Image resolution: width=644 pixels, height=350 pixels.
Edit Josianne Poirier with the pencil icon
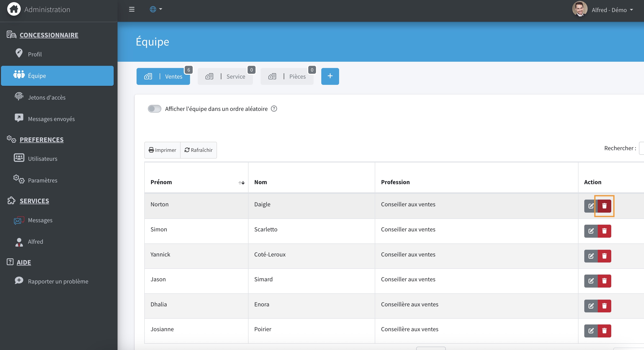click(591, 330)
